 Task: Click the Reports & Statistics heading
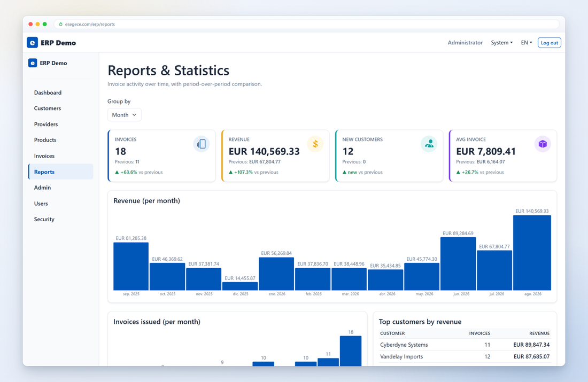(x=168, y=71)
